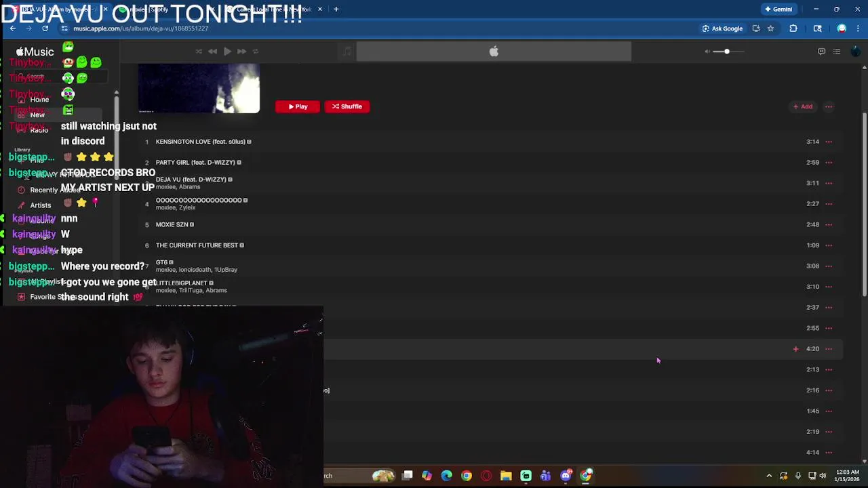Shuffle playback in the Apple Music player bar

199,52
